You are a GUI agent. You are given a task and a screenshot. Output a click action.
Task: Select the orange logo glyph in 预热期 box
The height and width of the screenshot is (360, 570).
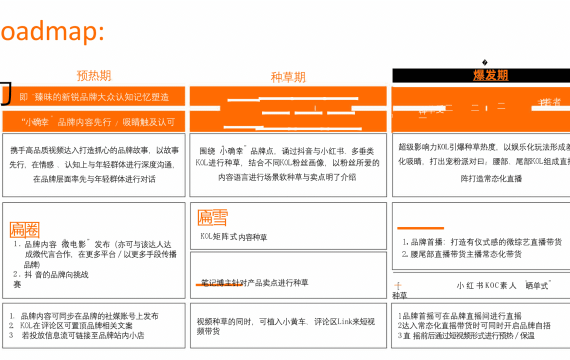(x=24, y=230)
